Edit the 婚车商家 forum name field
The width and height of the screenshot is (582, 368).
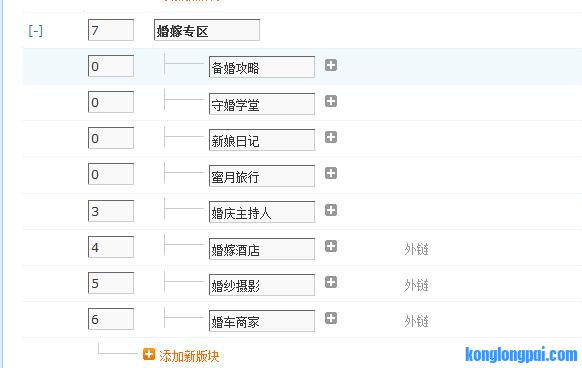[x=262, y=320]
